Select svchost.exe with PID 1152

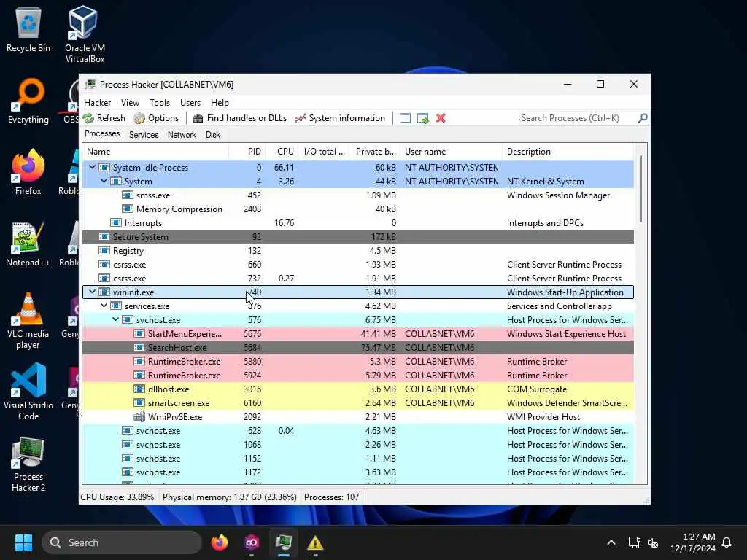tap(358, 458)
